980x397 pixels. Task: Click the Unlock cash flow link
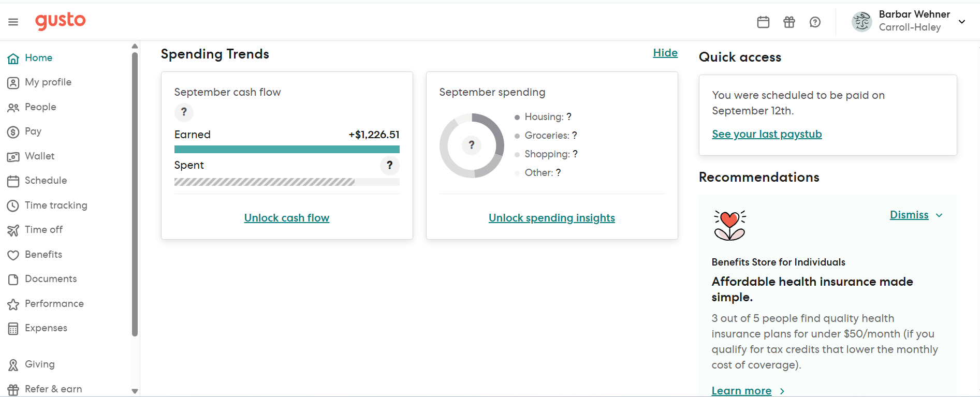click(286, 218)
